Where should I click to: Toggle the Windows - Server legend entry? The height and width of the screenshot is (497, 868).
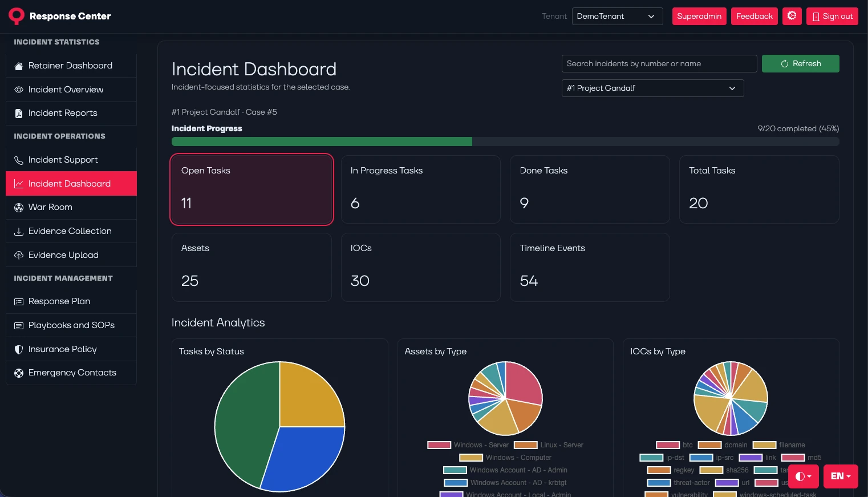pos(468,445)
